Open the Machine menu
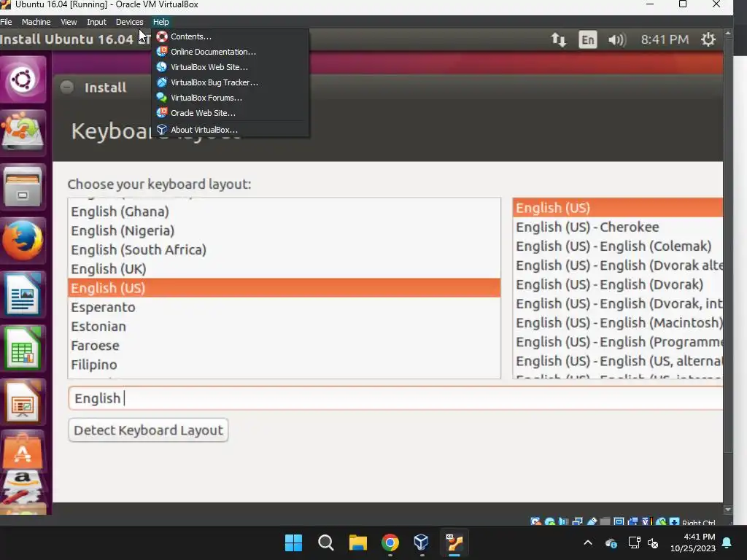This screenshot has width=747, height=560. coord(36,22)
